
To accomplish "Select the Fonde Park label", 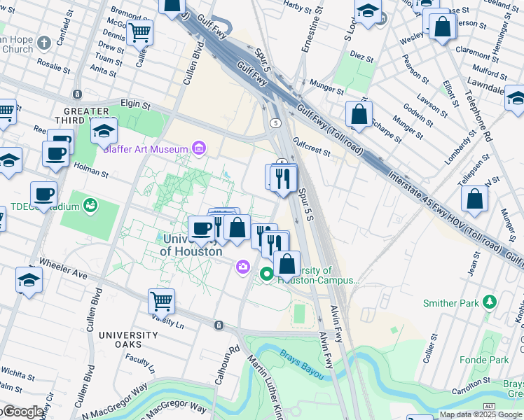I will point(484,360).
